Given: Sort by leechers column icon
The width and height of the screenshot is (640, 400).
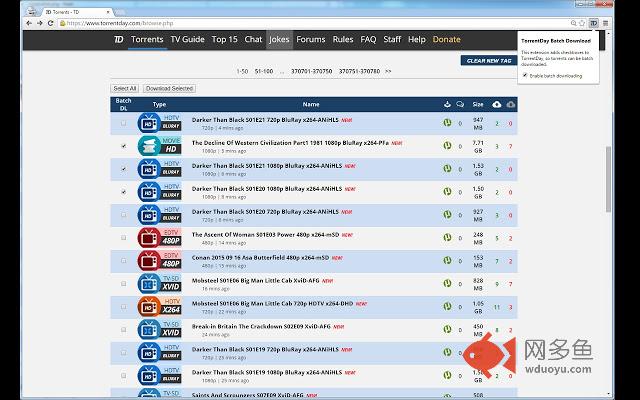Looking at the screenshot, I should pos(511,104).
